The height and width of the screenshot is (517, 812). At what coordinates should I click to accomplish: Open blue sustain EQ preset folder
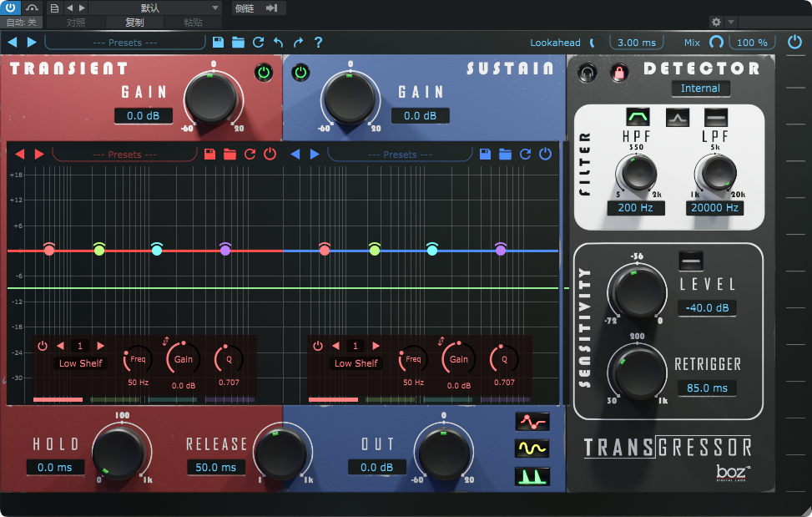click(x=506, y=154)
